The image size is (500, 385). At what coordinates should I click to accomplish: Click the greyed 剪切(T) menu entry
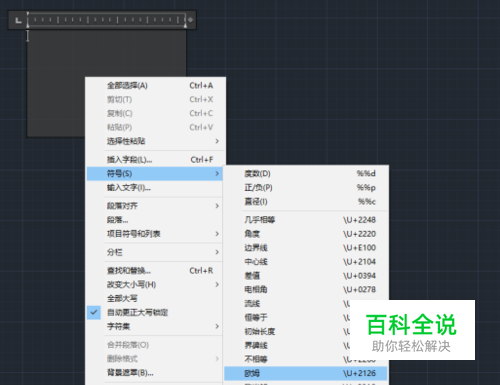pyautogui.click(x=156, y=99)
